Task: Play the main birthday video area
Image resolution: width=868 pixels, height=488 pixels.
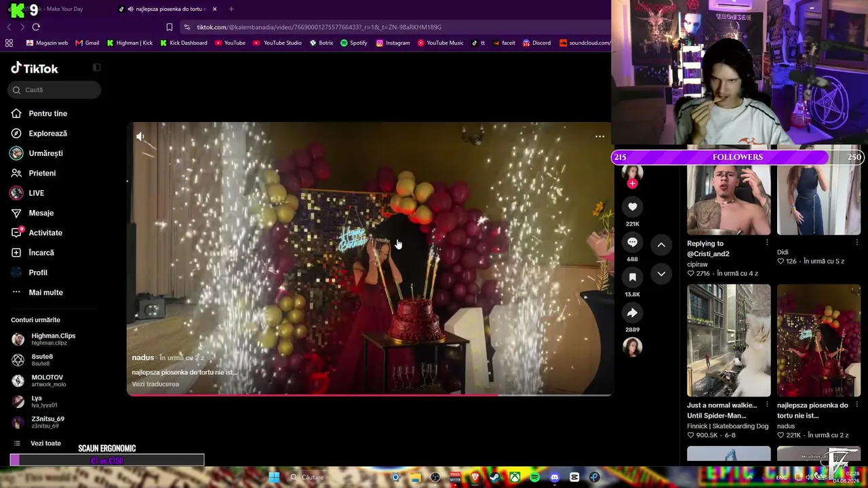Action: point(369,258)
